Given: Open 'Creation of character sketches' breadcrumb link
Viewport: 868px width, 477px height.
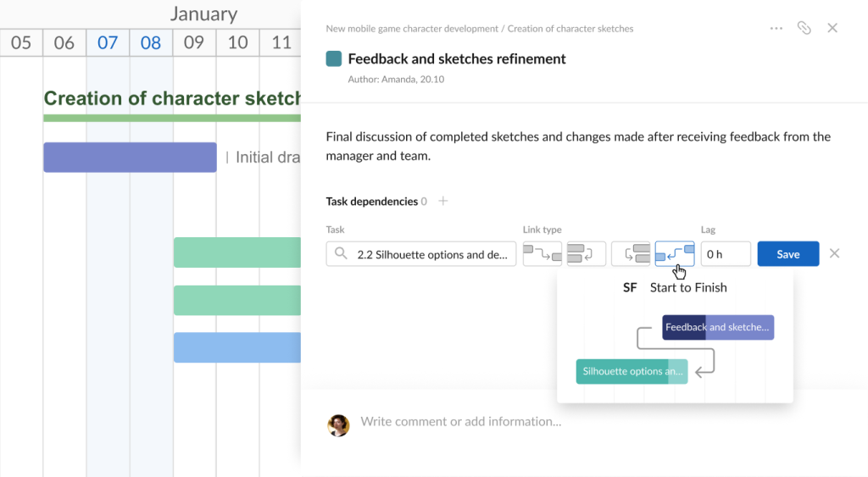Looking at the screenshot, I should click(x=570, y=29).
